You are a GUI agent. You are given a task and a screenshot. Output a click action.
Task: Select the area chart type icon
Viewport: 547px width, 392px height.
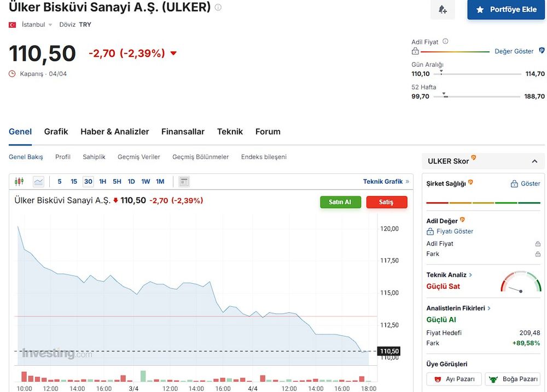38,182
